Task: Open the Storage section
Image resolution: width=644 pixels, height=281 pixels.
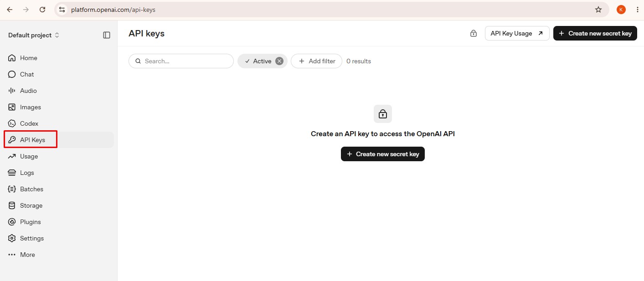Action: click(58, 205)
